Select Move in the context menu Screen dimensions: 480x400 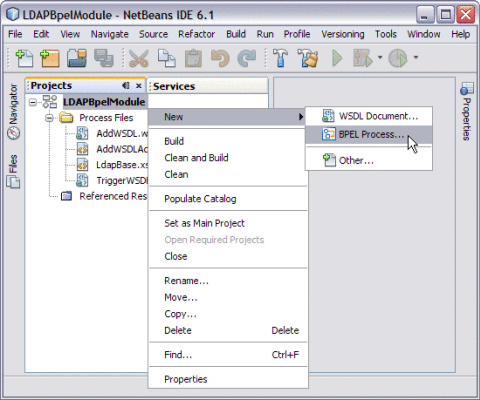228,297
